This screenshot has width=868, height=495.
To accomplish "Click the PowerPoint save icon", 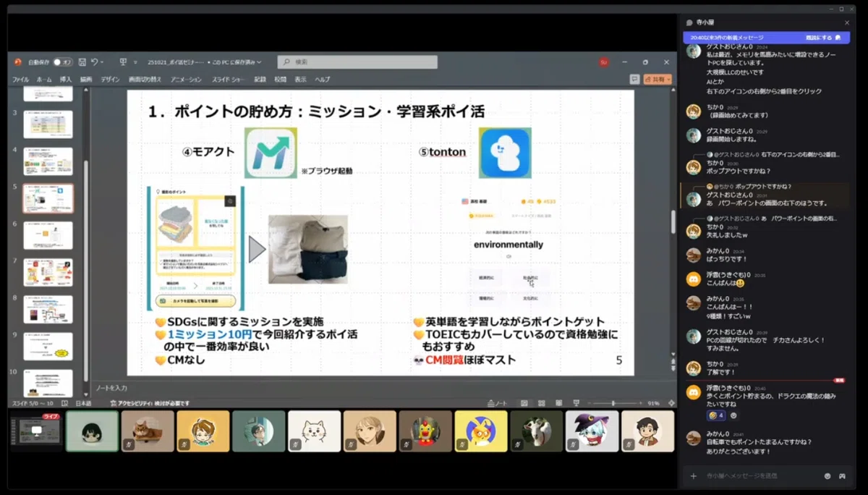I will pyautogui.click(x=82, y=62).
